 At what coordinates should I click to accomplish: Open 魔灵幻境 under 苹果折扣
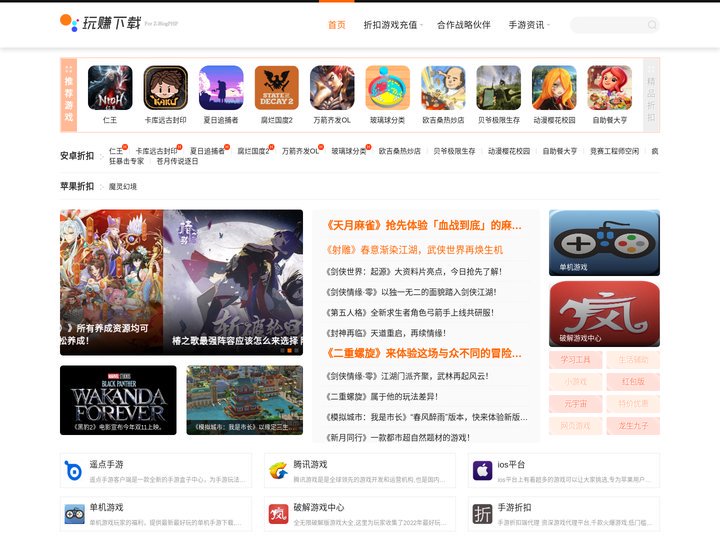pos(123,186)
